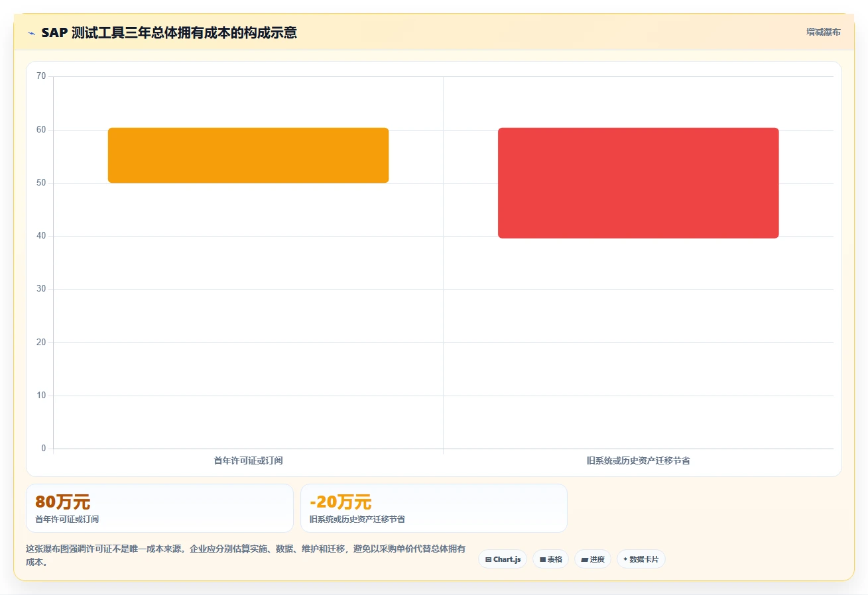Screen dimensions: 868x595
Task: Click the chart title SAP 测试工具三年总体拥有成本的构成示意
Action: [x=169, y=33]
